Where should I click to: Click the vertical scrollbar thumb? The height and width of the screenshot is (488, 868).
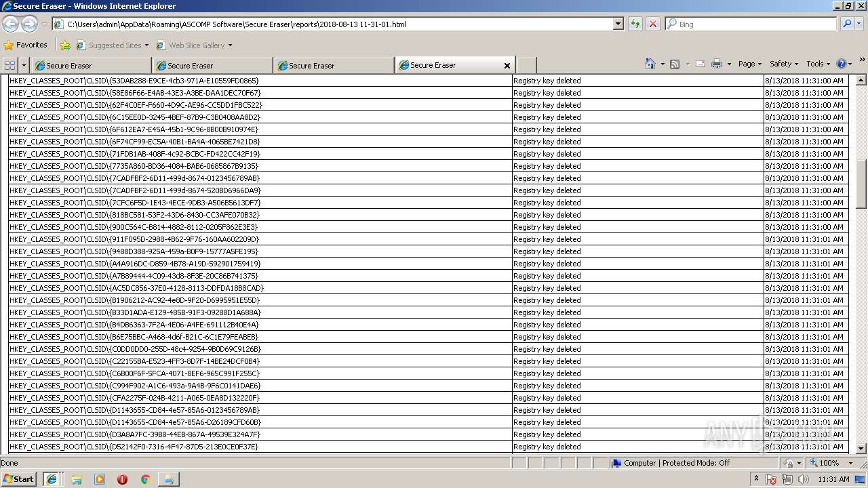coord(861,184)
